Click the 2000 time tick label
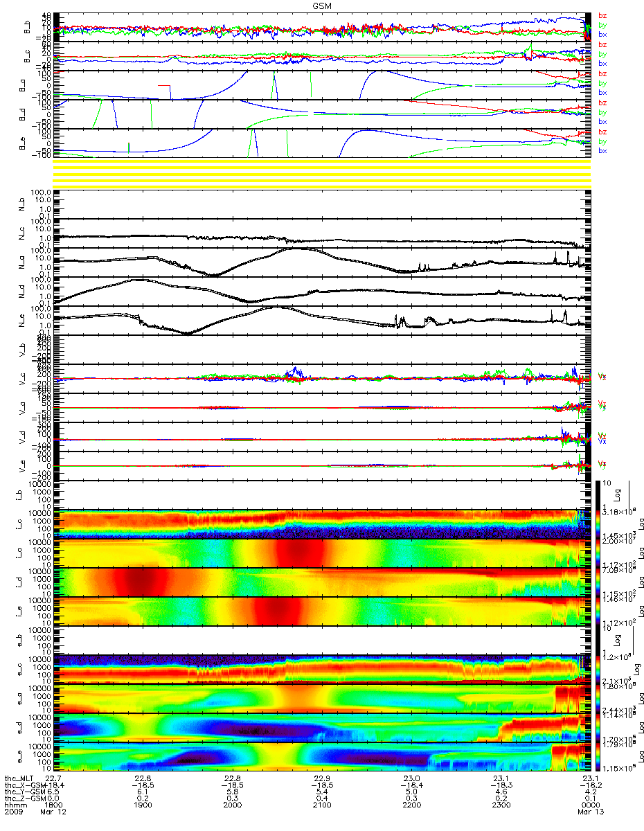Viewport: 644px width, 831px height. tap(233, 805)
